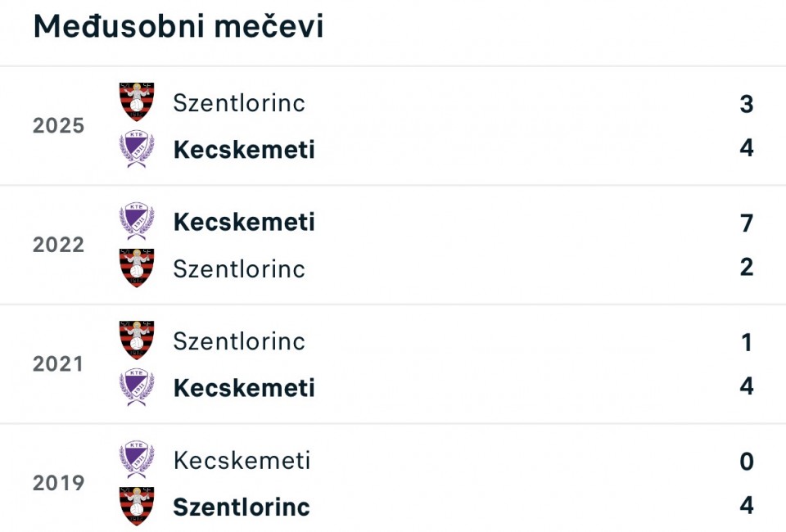Select the 2022 year label
Image resolution: width=786 pixels, height=532 pixels.
click(58, 246)
